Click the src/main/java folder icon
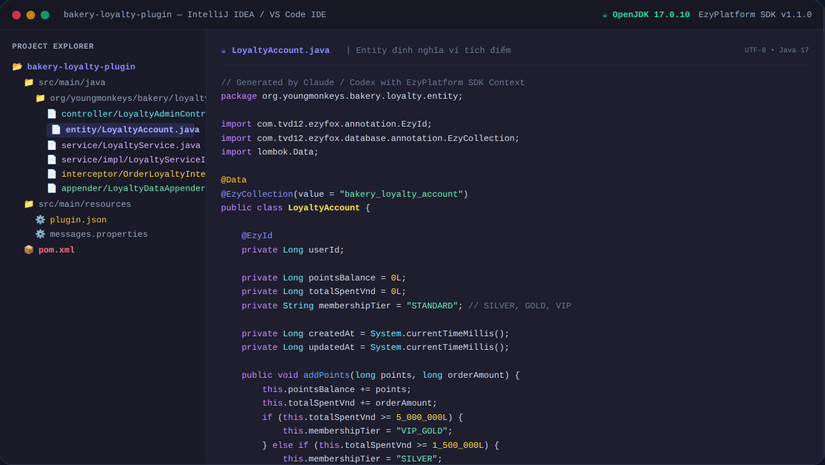Viewport: 825px width, 465px height. pos(29,82)
